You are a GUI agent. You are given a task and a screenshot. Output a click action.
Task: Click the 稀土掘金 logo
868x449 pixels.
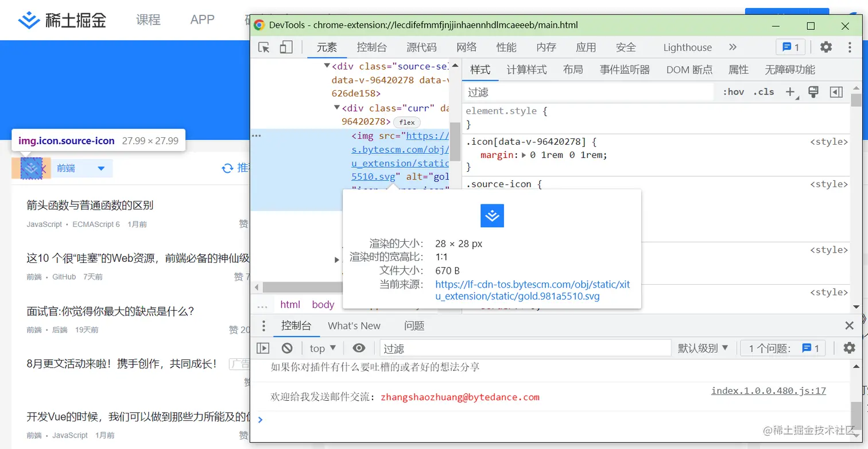point(62,21)
